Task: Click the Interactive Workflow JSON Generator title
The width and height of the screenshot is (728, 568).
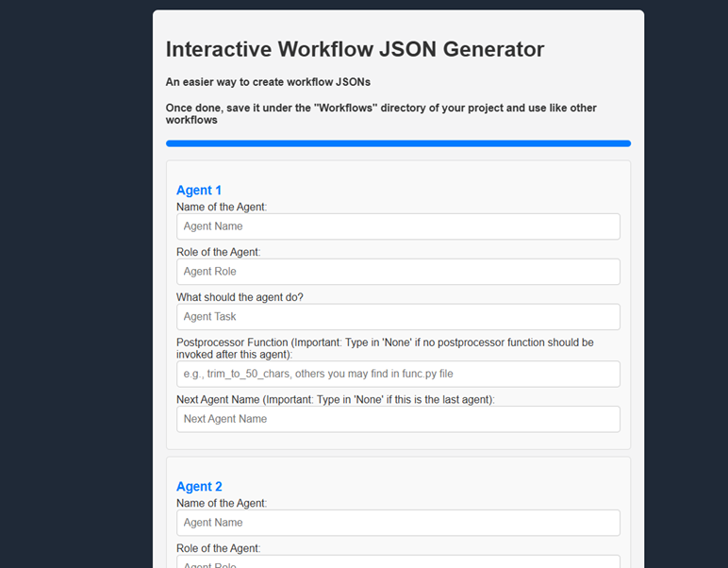Action: pyautogui.click(x=355, y=49)
